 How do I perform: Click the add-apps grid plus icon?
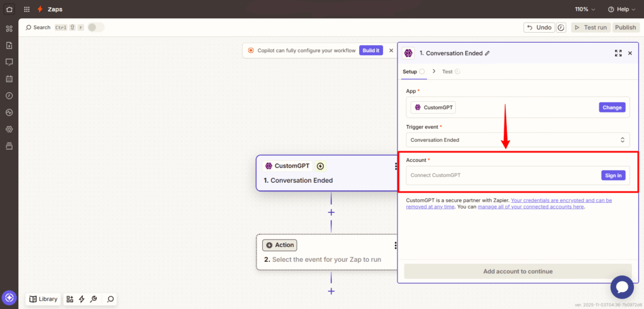[x=70, y=299]
